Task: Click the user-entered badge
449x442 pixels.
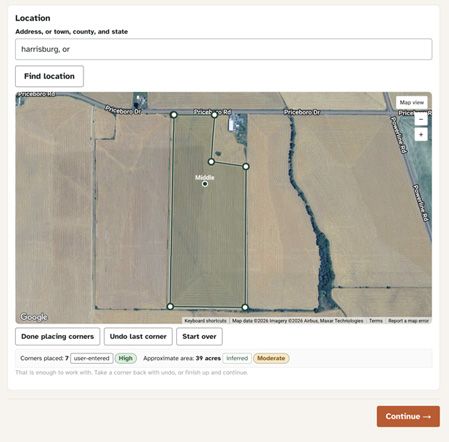Action: 92,358
